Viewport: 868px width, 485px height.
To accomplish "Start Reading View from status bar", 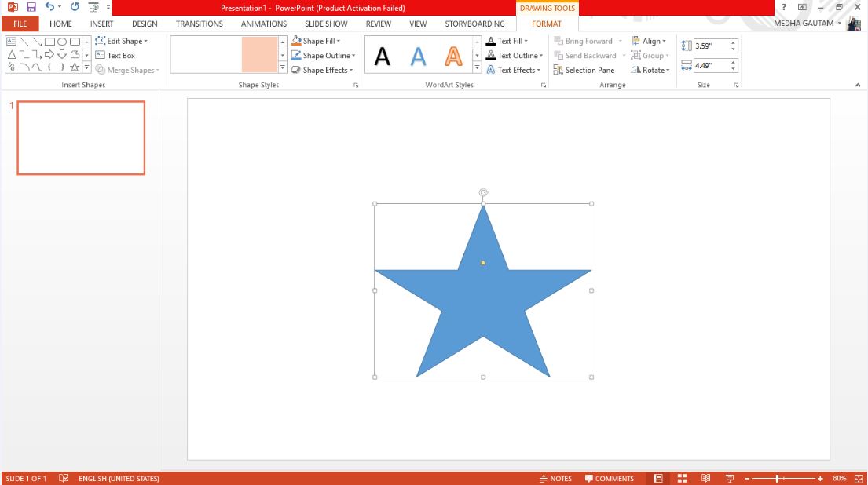I will click(x=705, y=478).
